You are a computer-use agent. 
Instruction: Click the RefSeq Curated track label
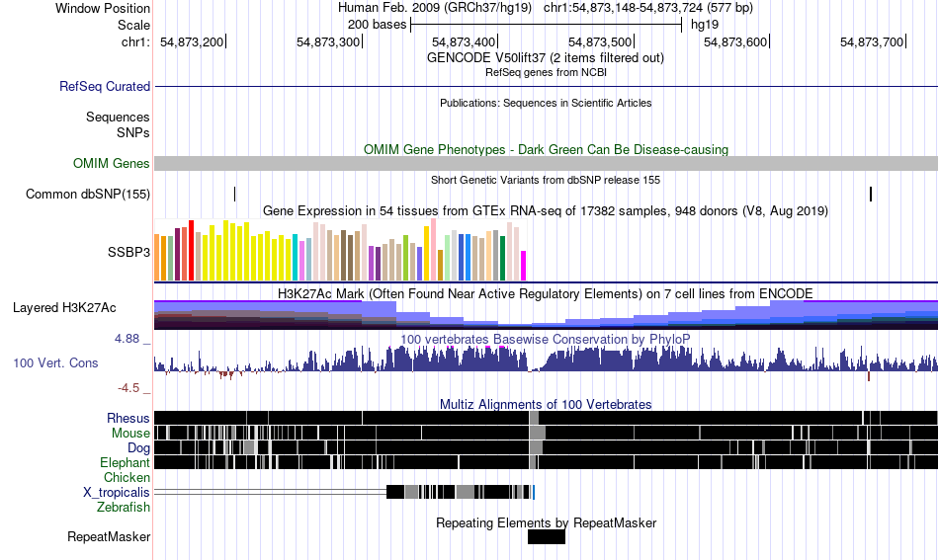(104, 86)
